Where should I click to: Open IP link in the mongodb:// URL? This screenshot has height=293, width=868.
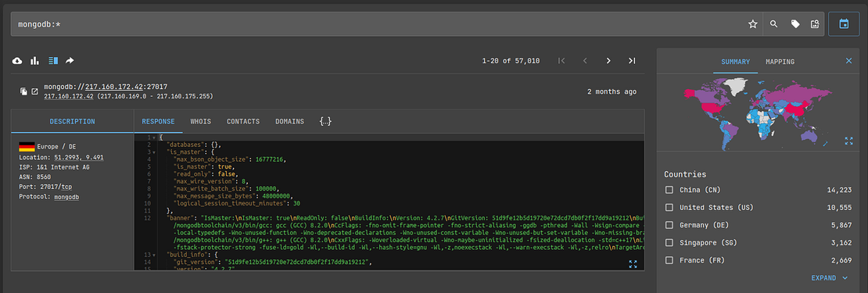click(x=115, y=87)
